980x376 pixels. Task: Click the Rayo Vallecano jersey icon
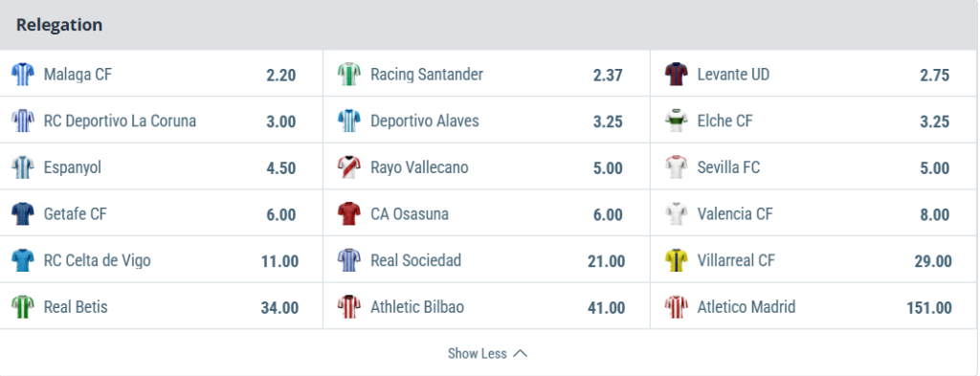pyautogui.click(x=348, y=167)
